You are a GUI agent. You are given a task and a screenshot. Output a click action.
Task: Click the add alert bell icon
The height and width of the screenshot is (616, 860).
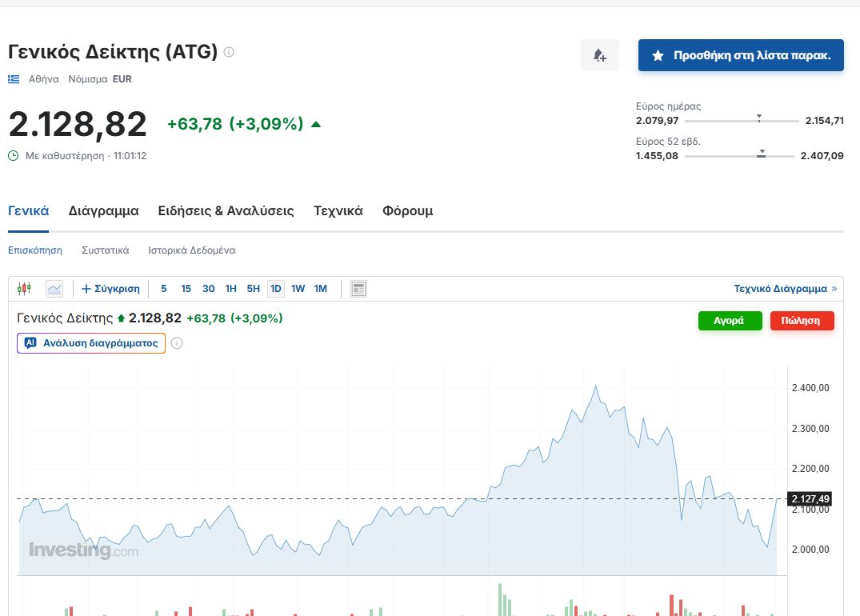[599, 55]
